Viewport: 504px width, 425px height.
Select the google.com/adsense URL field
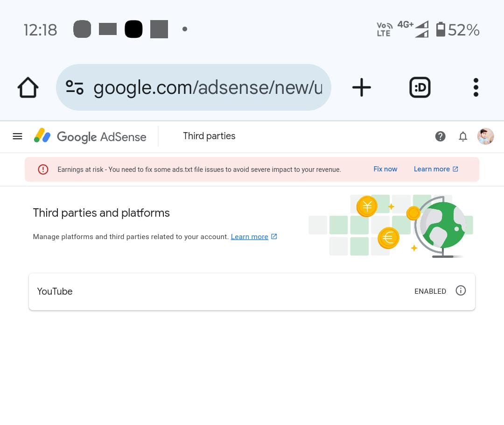194,87
